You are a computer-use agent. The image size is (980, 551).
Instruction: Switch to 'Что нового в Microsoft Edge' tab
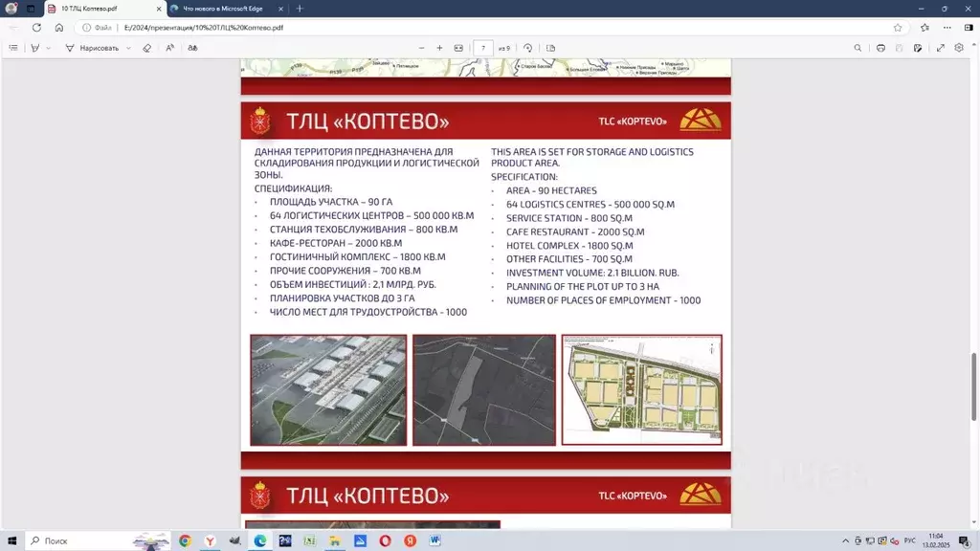[x=226, y=9]
